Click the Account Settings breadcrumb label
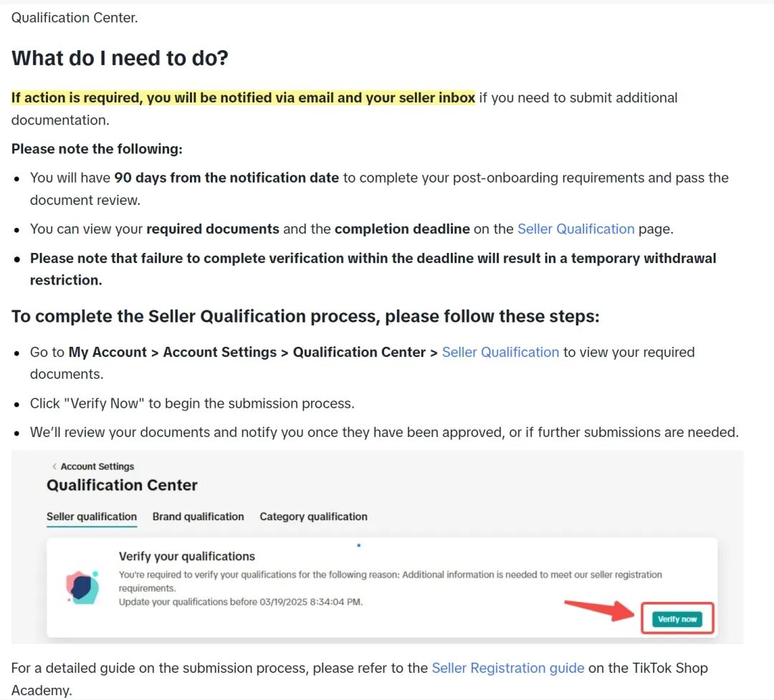The height and width of the screenshot is (700, 774). tap(97, 466)
